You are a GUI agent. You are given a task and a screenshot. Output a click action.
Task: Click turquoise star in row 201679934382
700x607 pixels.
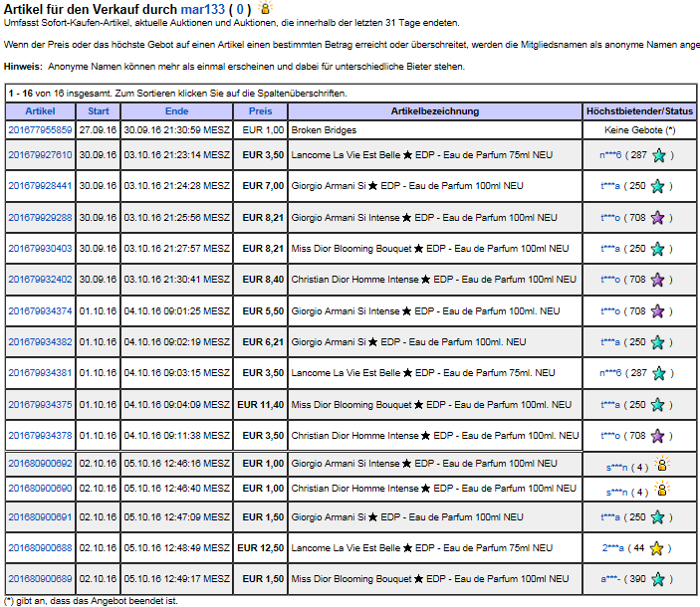coord(657,342)
